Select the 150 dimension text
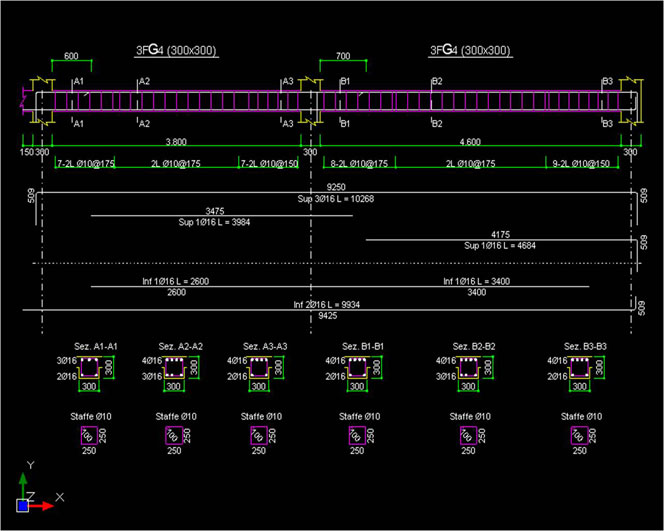This screenshot has width=664, height=531. pyautogui.click(x=27, y=152)
